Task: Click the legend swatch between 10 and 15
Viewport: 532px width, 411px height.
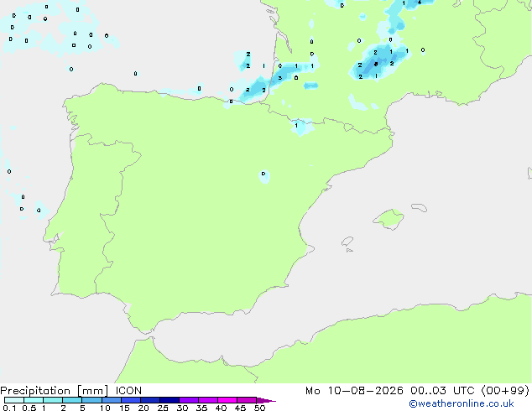Action: click(x=112, y=400)
